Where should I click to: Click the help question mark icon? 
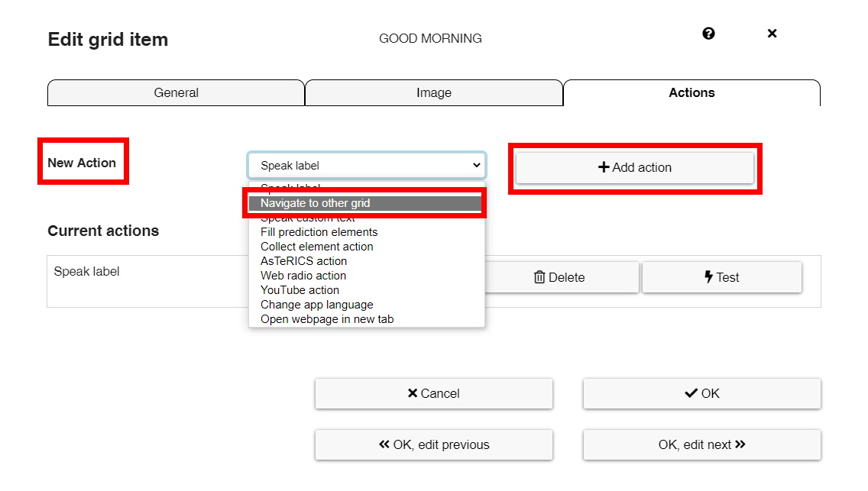point(708,34)
